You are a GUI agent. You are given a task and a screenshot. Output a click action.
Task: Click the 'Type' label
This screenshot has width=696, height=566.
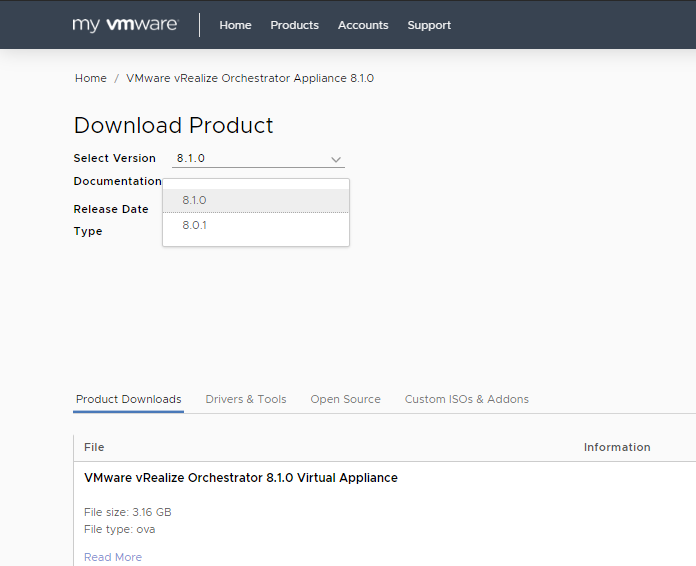(88, 231)
